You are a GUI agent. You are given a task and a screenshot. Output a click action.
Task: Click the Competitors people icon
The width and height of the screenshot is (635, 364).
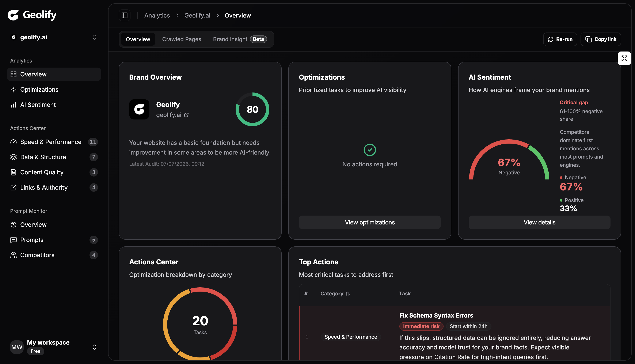14,255
